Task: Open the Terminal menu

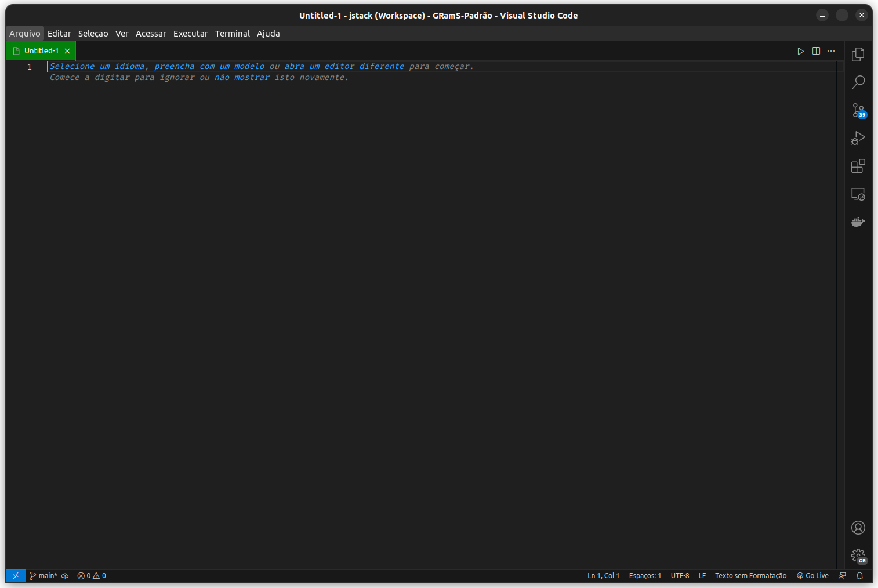Action: pos(232,33)
